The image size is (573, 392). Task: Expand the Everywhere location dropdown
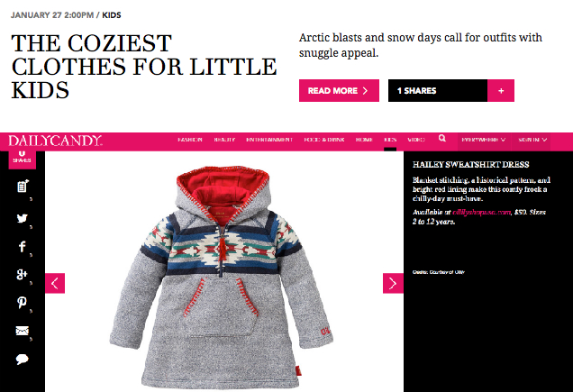(x=484, y=140)
